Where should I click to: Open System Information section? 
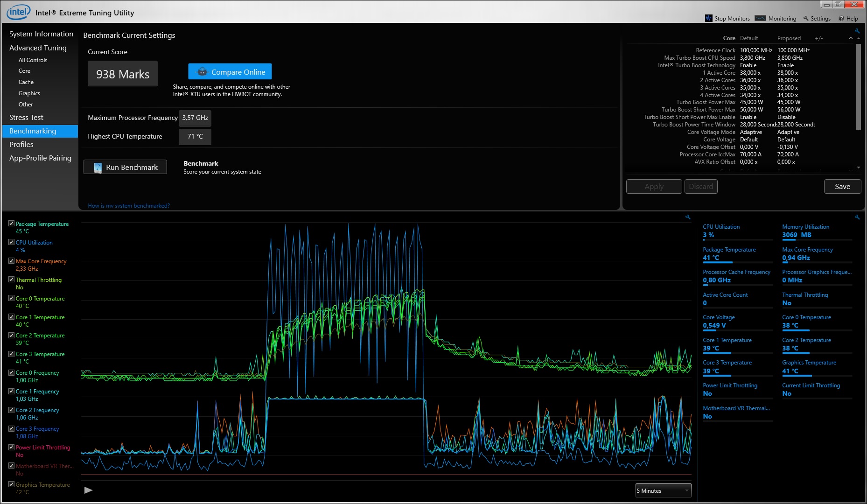[x=41, y=34]
